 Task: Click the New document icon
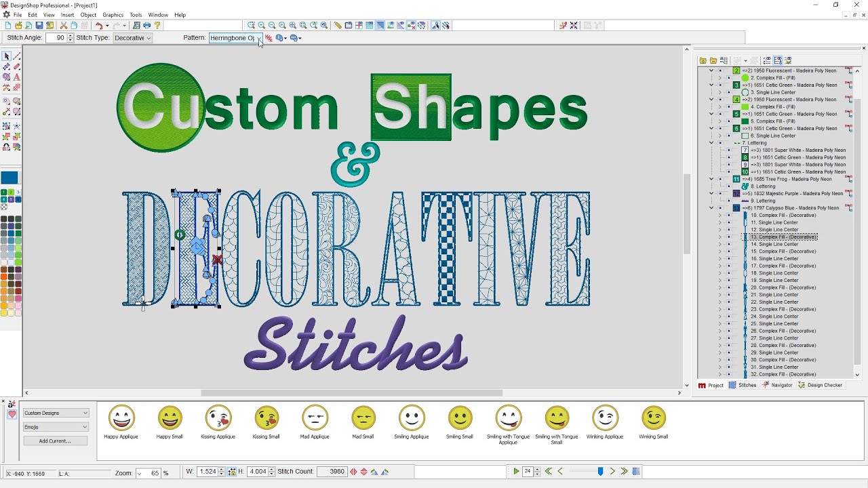[x=7, y=26]
